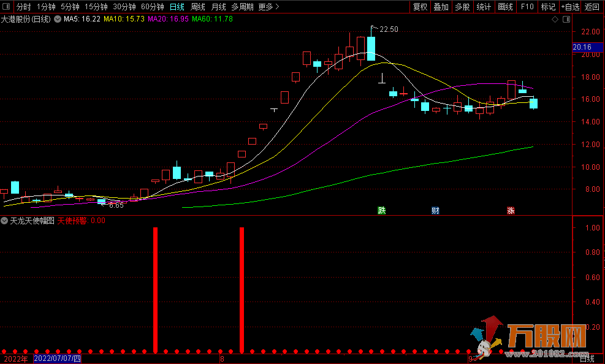Click the cyan candlestick at the 22.50 peak

click(371, 48)
